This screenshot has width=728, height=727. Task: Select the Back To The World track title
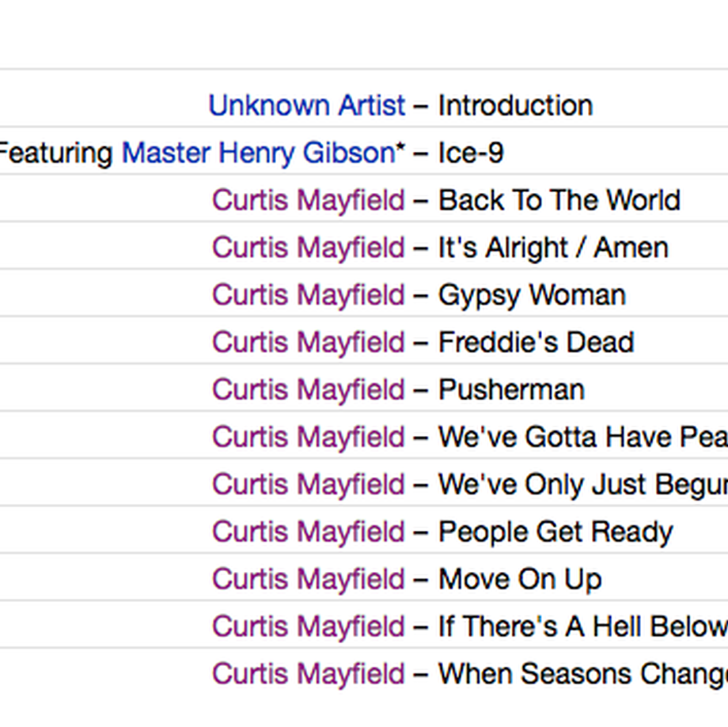(559, 200)
